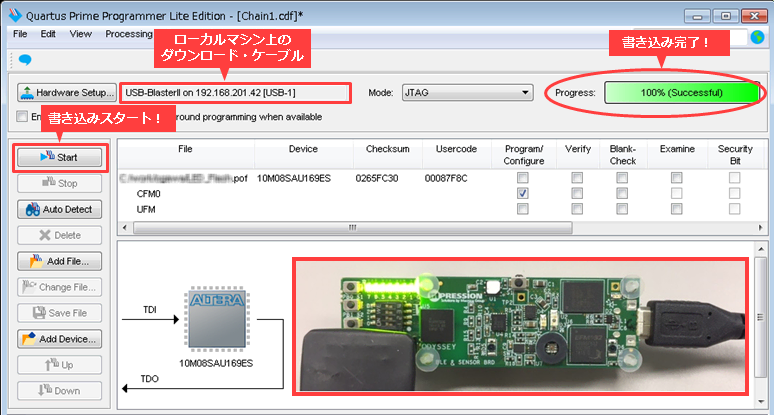Open the View menu
Screen dimensions: 774x416
(x=80, y=34)
